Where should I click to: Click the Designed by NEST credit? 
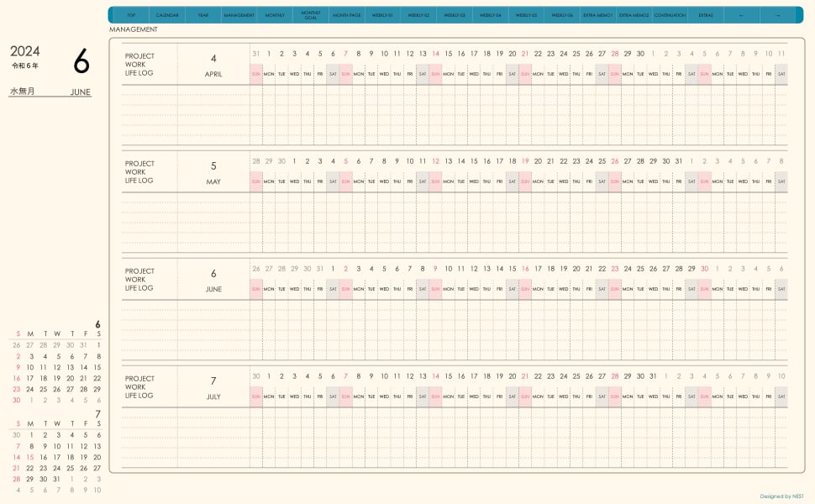pyautogui.click(x=781, y=496)
